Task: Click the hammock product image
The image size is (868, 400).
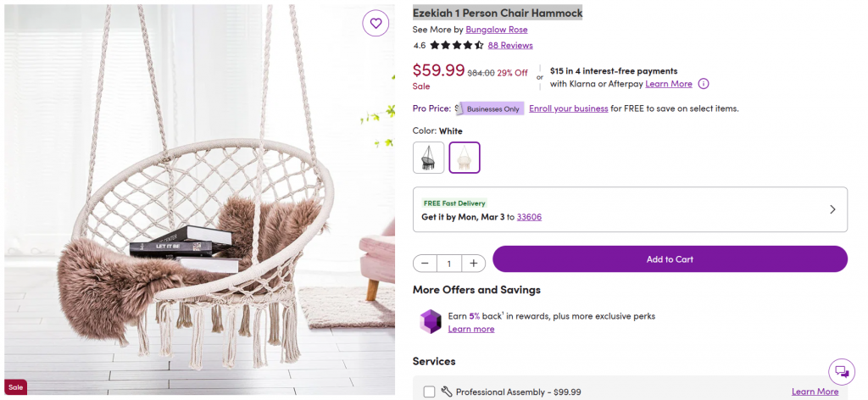Action: point(200,220)
